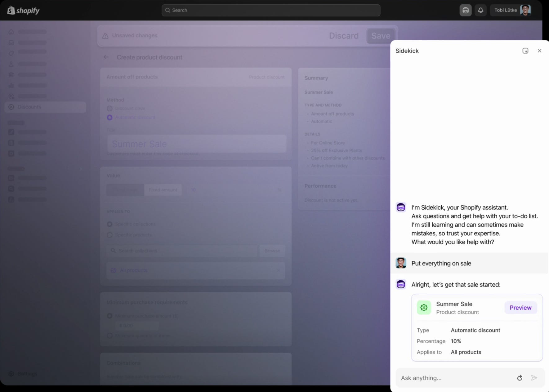
Task: Click the 'Put everything on sale' message
Action: 441,263
